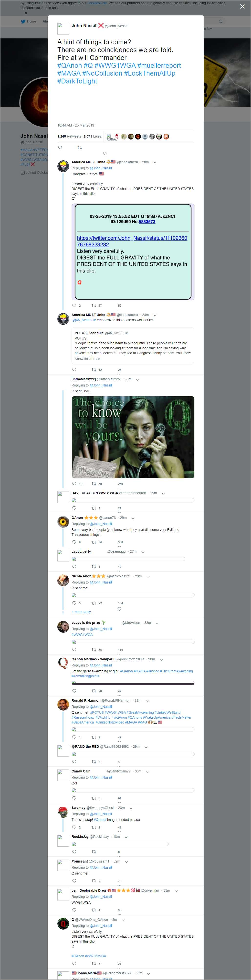
Task: Go to Home in the top navigation
Action: click(29, 21)
